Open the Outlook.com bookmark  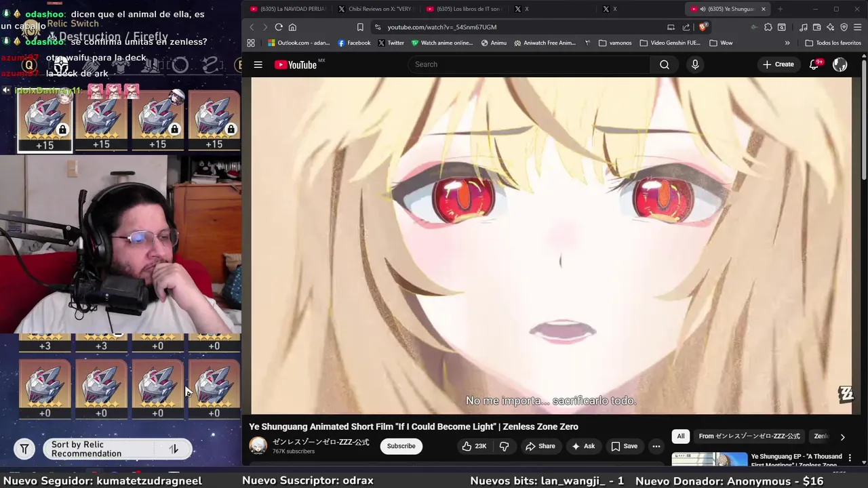click(298, 43)
